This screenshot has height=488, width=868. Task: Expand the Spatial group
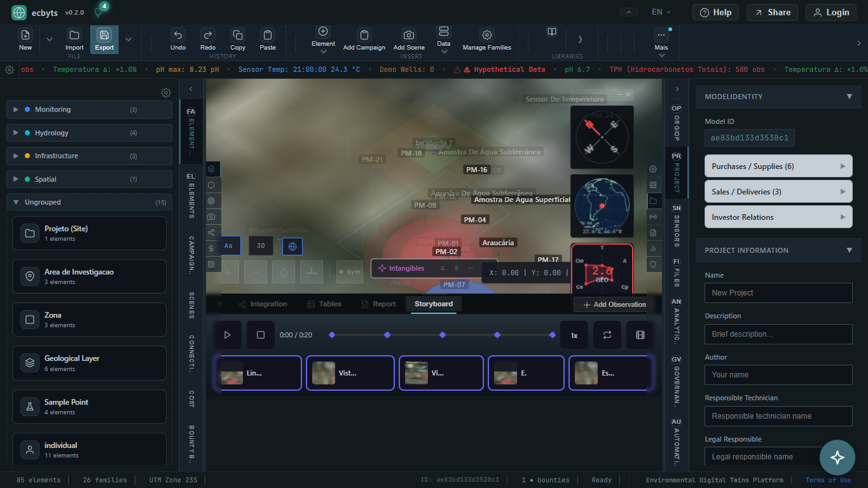click(89, 179)
